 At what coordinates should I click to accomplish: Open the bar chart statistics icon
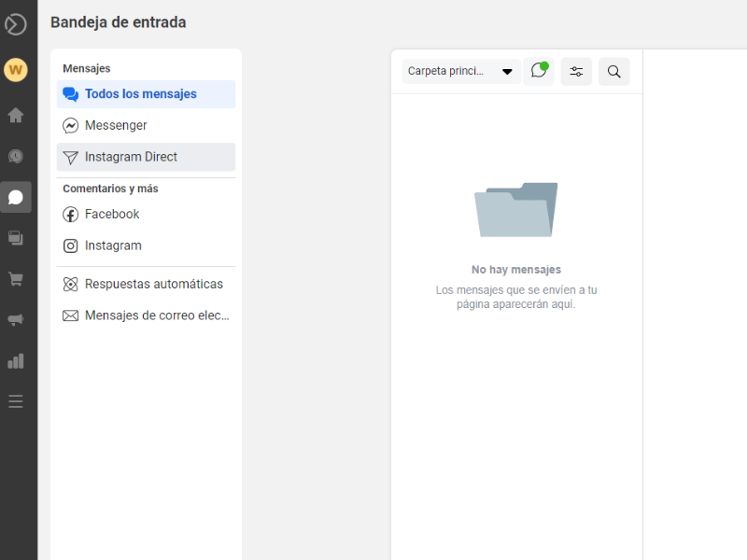pos(16,361)
